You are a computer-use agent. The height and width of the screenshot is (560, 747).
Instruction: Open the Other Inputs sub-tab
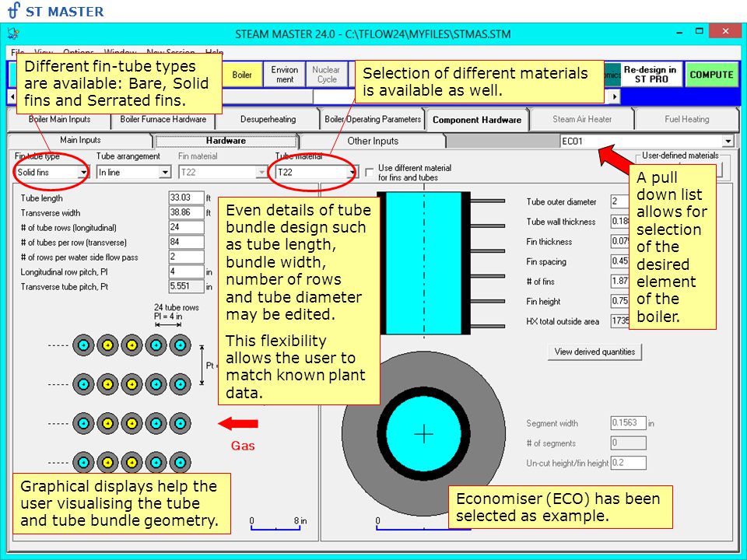(x=373, y=141)
